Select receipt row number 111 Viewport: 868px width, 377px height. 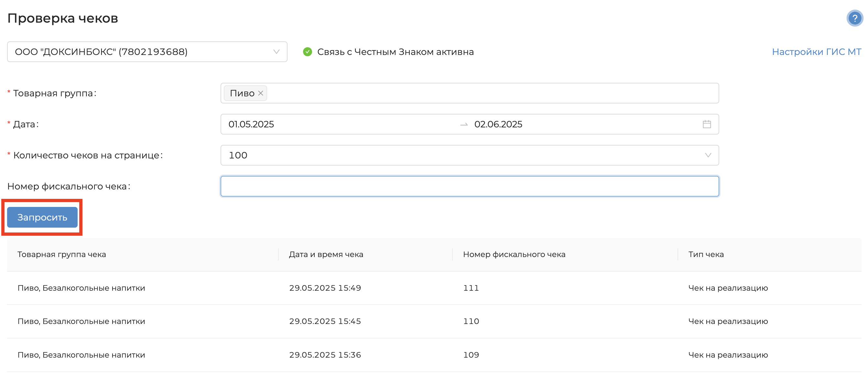click(471, 288)
